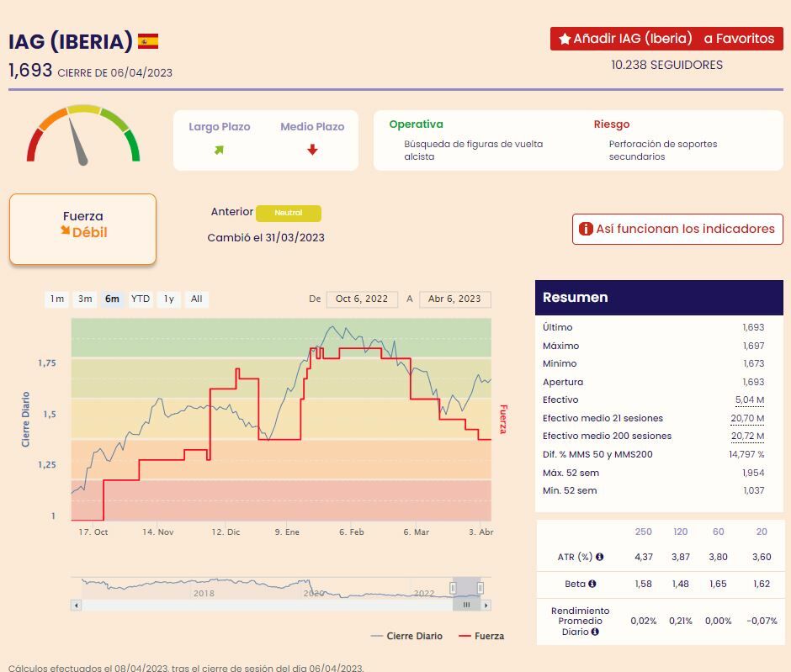Click the Beta 250 value 1,58

[x=643, y=584]
